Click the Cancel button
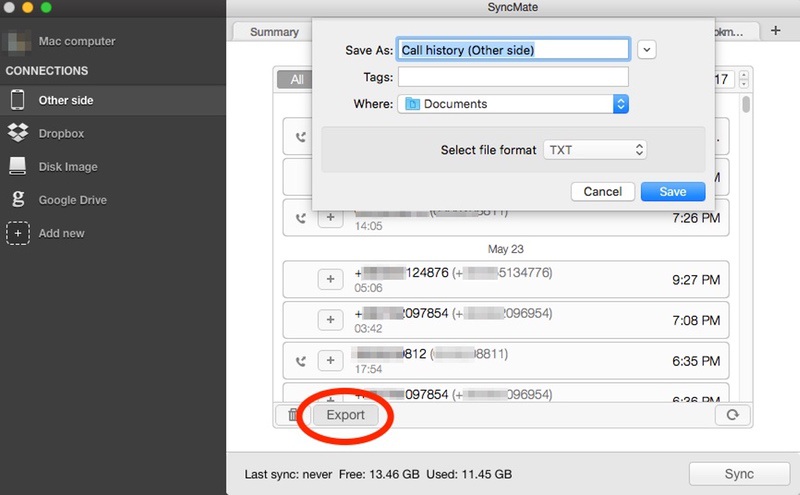800x495 pixels. 603,192
